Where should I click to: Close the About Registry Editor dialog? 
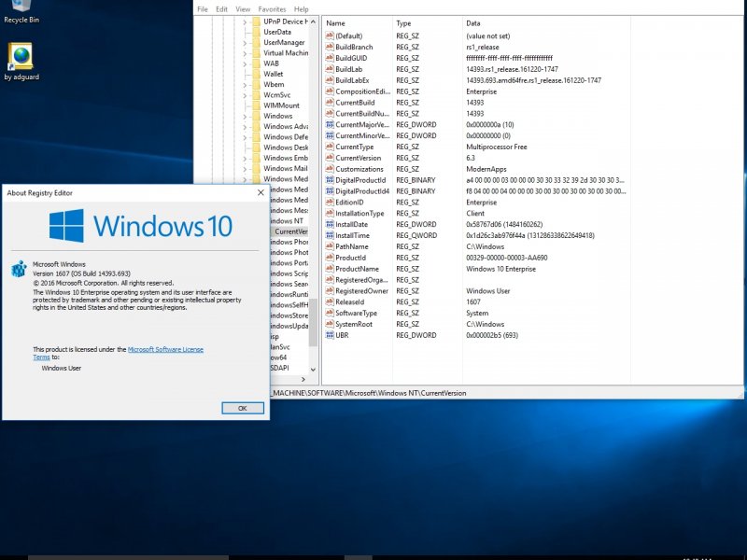click(261, 192)
